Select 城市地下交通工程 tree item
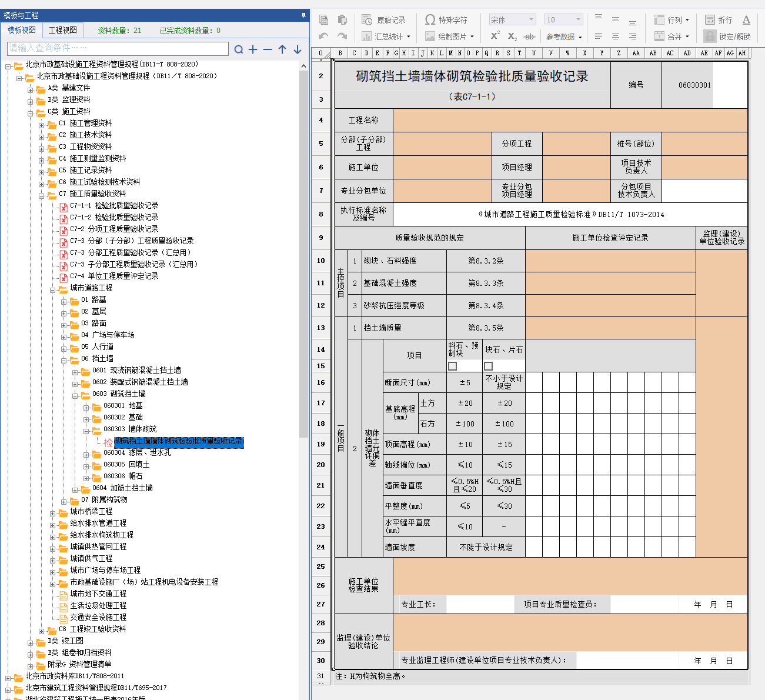 click(x=98, y=594)
